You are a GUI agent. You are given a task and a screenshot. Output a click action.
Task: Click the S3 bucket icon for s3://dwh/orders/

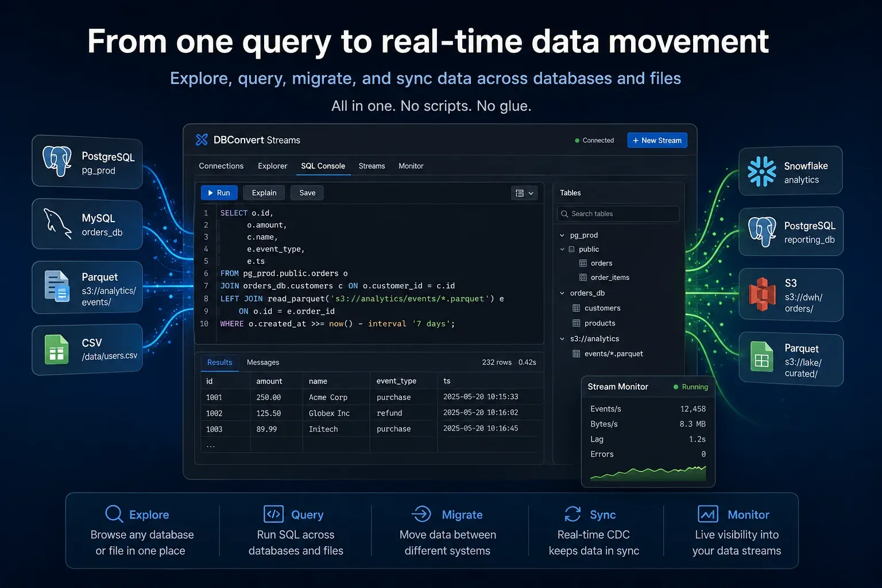[x=763, y=294]
